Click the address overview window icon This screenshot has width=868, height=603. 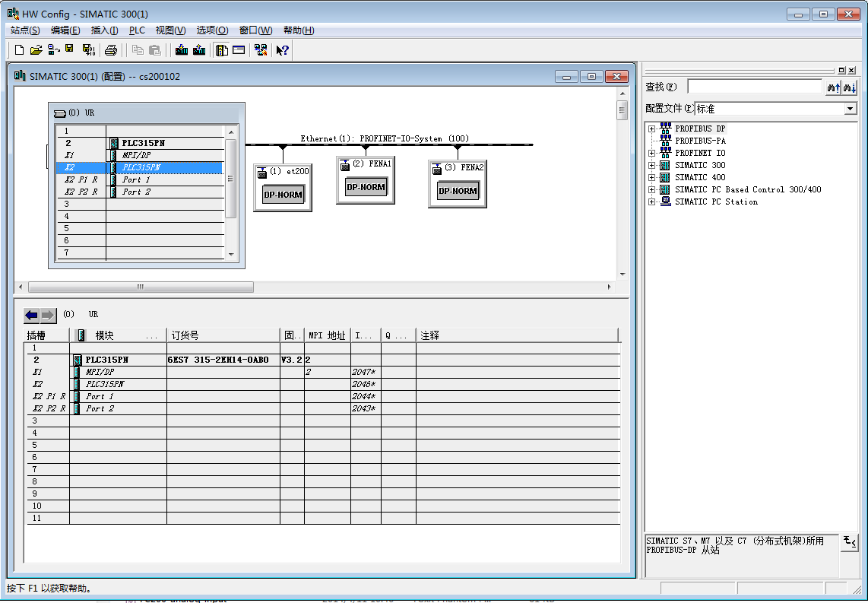pyautogui.click(x=239, y=50)
